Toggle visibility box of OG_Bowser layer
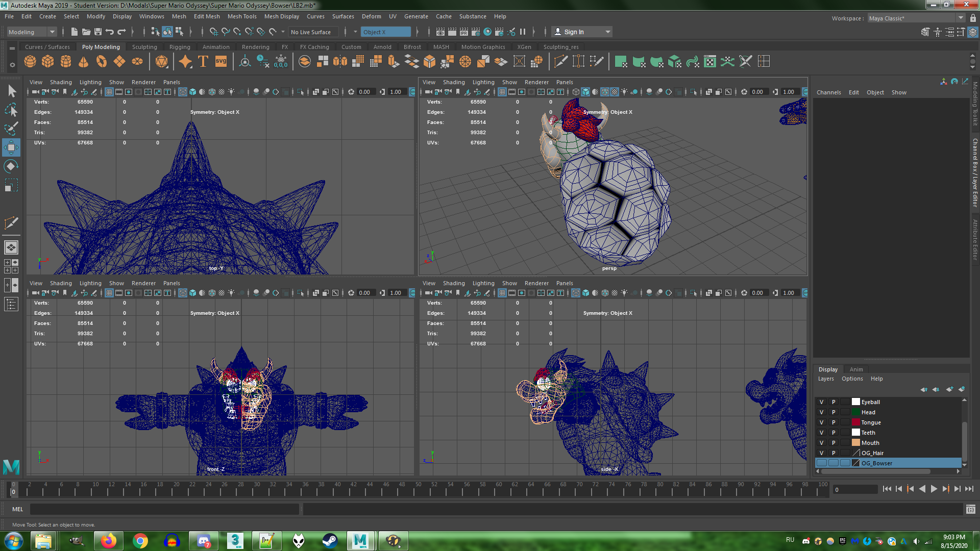The width and height of the screenshot is (980, 551). pyautogui.click(x=821, y=463)
